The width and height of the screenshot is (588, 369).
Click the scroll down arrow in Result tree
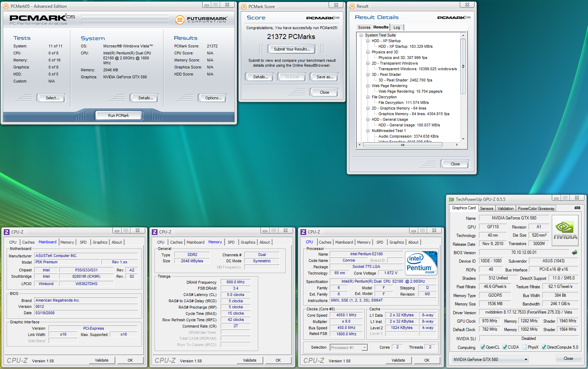point(463,139)
